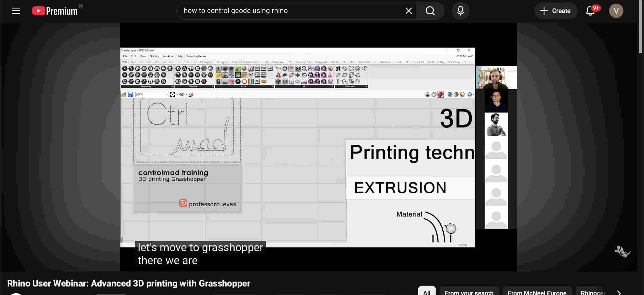644x295 pixels.
Task: Toggle wireframe preview mode icon
Action: (x=434, y=94)
